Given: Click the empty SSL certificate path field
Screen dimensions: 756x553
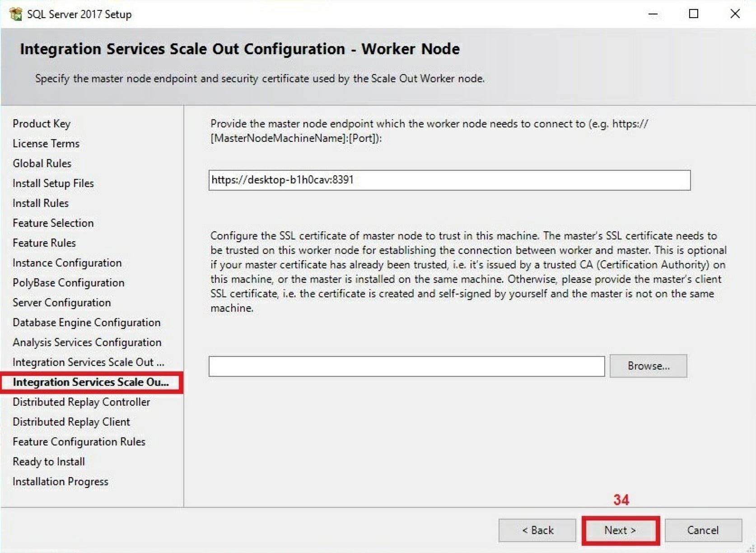Looking at the screenshot, I should point(406,366).
